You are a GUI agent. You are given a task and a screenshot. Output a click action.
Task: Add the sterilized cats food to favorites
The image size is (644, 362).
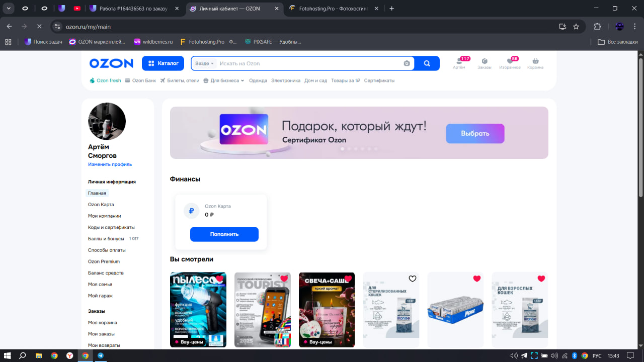413,279
